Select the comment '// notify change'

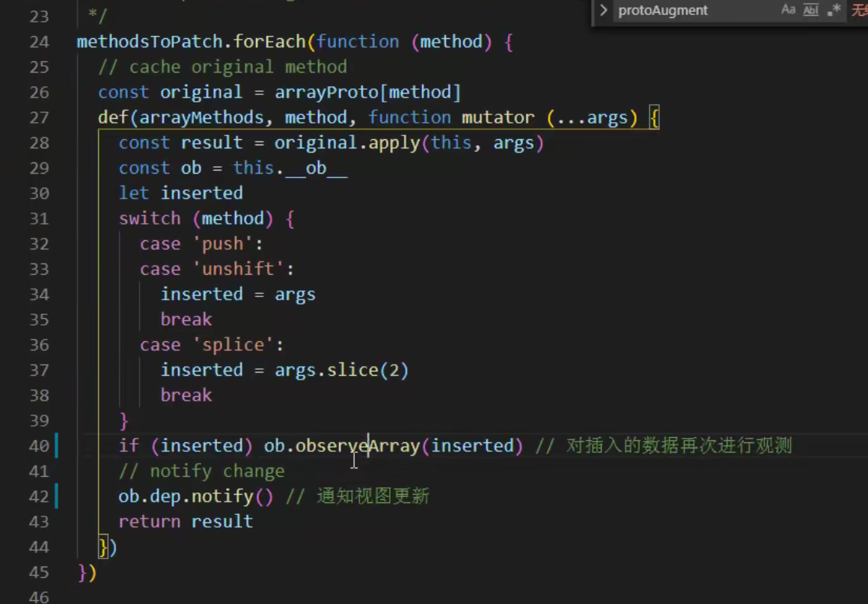[x=201, y=471]
